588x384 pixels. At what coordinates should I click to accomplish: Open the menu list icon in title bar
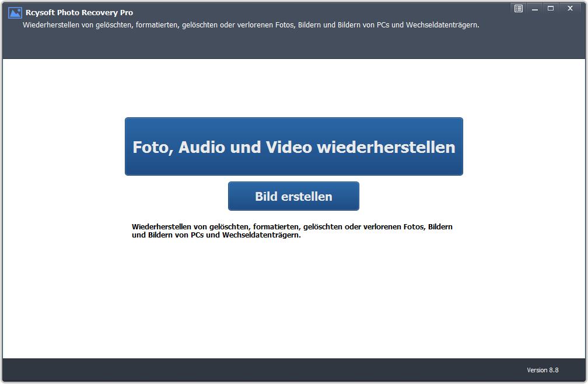click(519, 9)
